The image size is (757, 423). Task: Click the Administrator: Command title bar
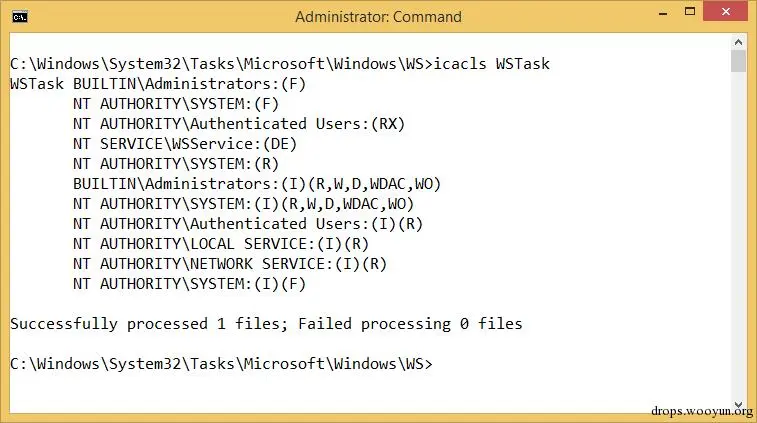378,16
